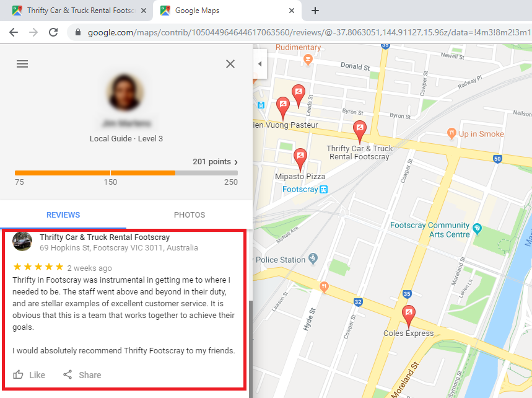Click the route 50 road shield
532x398 pixels.
[497, 159]
